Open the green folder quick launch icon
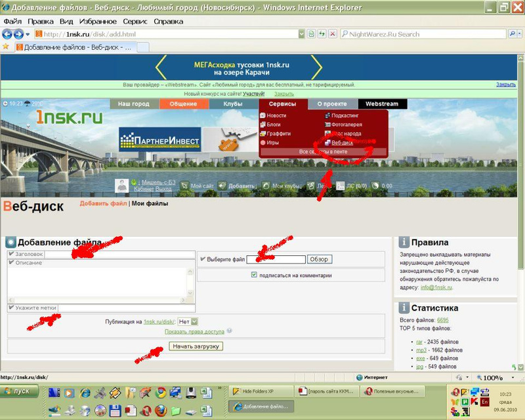 click(x=176, y=410)
